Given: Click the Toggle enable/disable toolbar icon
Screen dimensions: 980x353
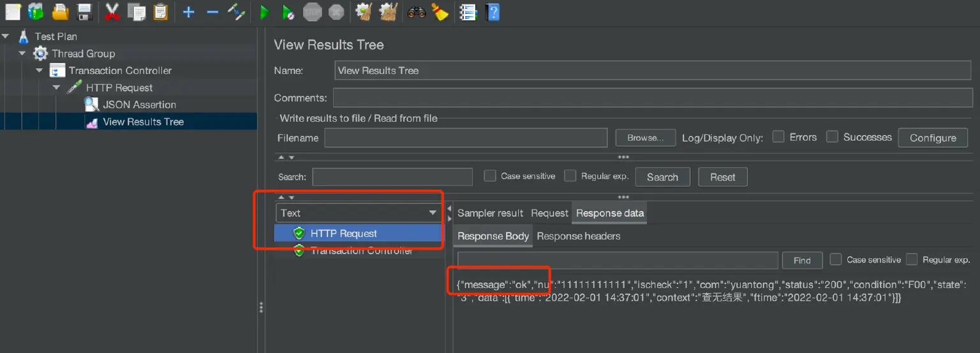Looking at the screenshot, I should (237, 11).
